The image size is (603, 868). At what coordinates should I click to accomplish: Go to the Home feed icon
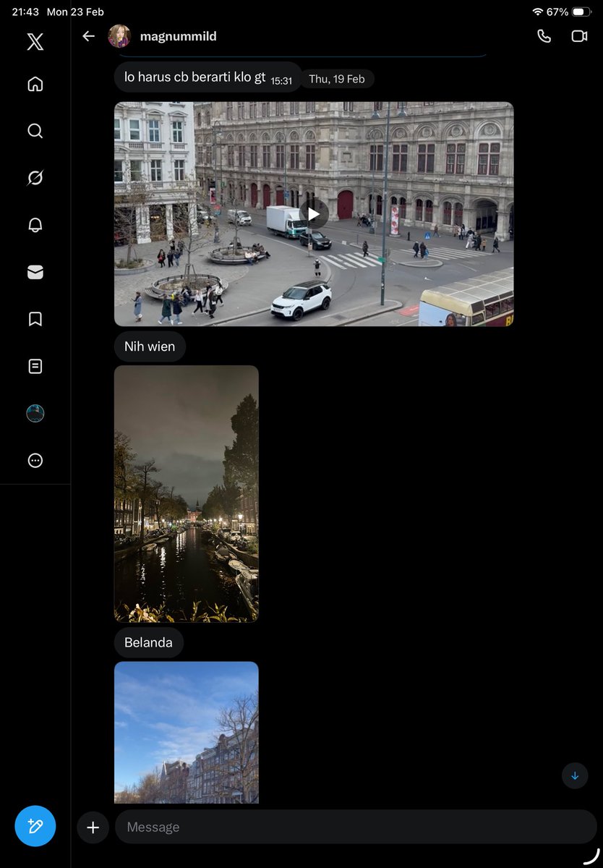point(35,84)
